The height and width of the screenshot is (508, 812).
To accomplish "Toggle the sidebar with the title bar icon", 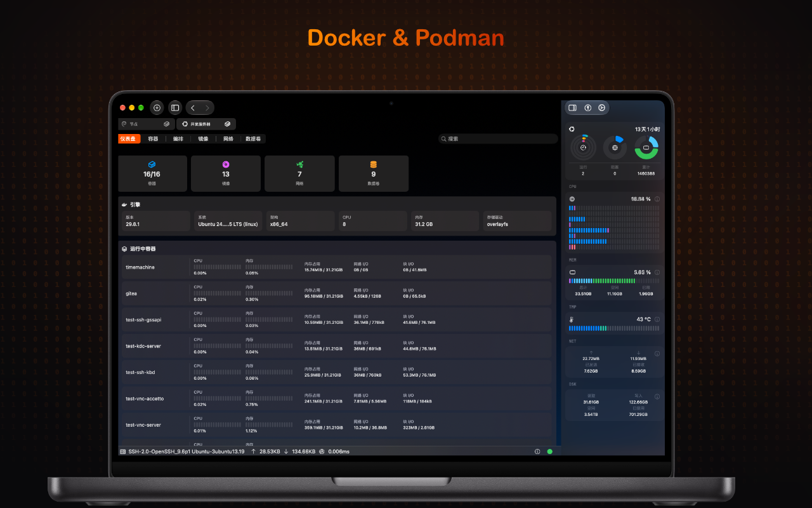I will [175, 108].
